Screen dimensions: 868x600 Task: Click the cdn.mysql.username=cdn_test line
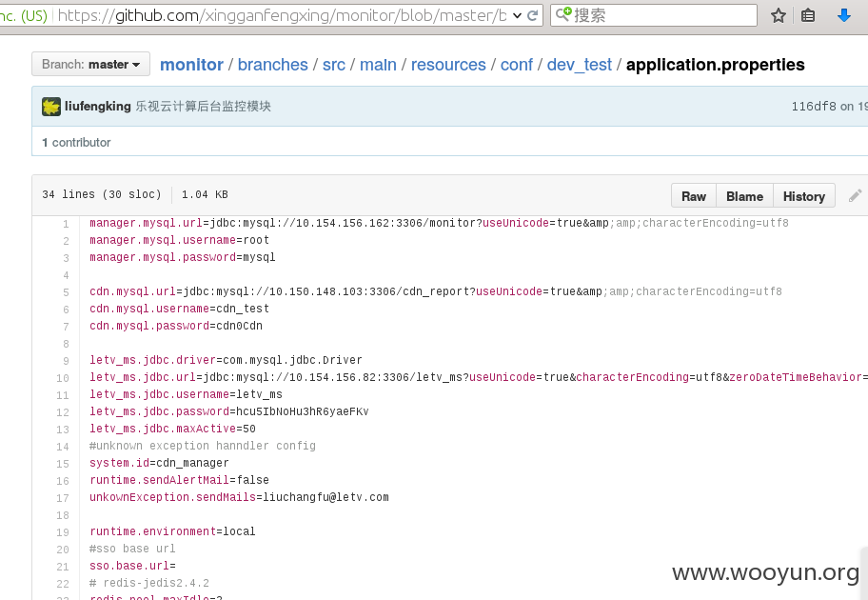click(179, 309)
